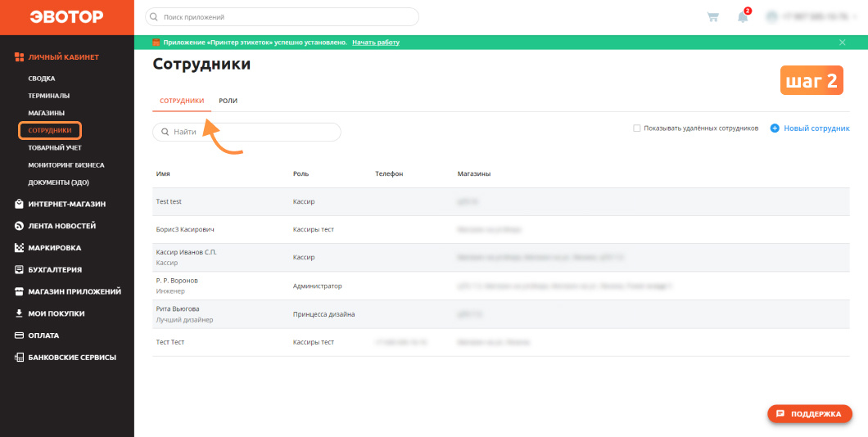Click the Банковские сервисы icon

(19, 358)
